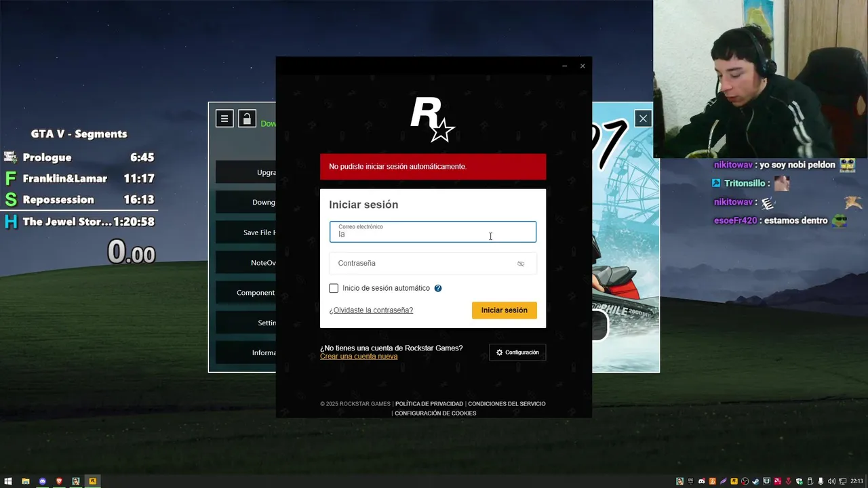Click the red error banner message
The image size is (868, 488).
tap(433, 167)
